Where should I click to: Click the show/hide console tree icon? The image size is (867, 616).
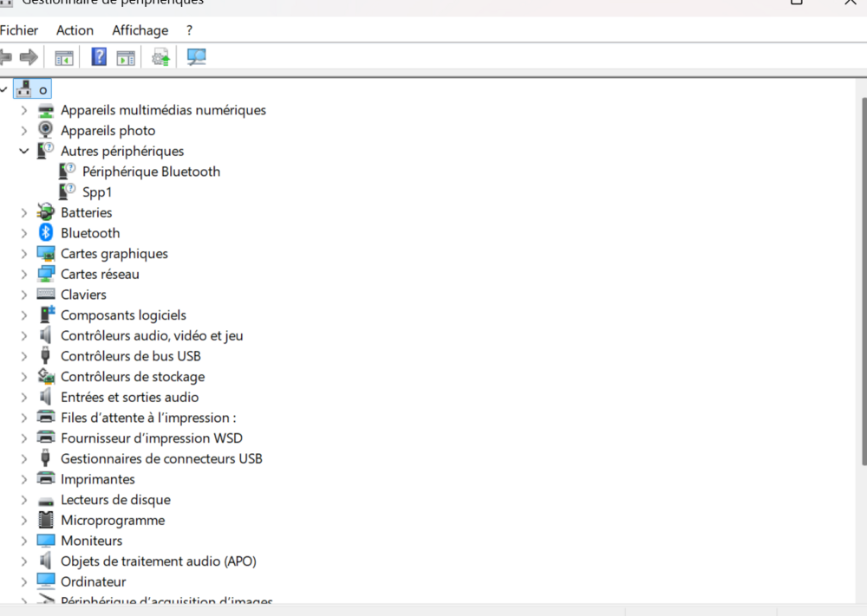click(64, 57)
